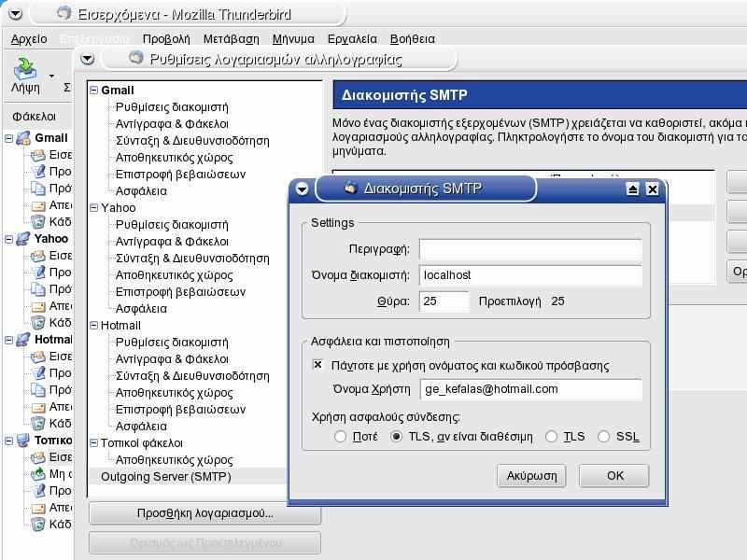This screenshot has height=560, width=747.
Task: Click the Gmail drafts pencil icon
Action: click(x=37, y=172)
